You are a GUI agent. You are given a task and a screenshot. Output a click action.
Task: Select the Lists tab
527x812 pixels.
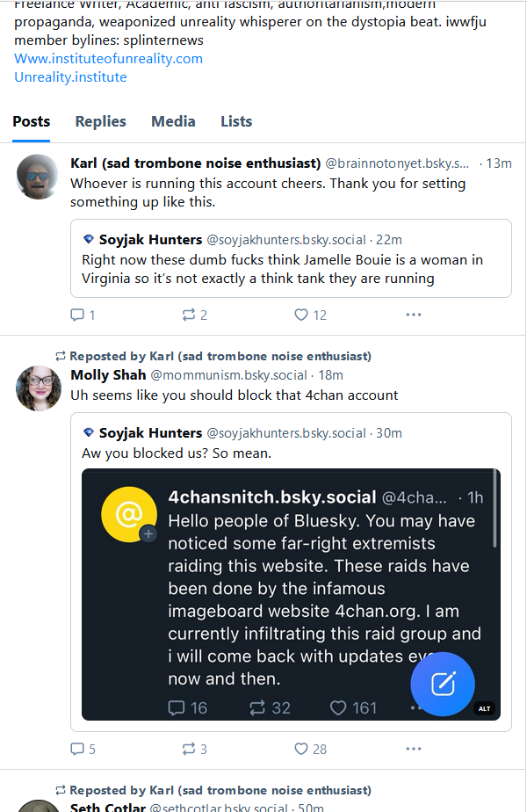tap(236, 121)
